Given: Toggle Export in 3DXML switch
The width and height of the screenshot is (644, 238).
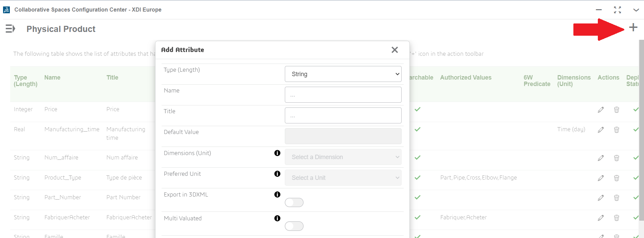Looking at the screenshot, I should pyautogui.click(x=294, y=203).
